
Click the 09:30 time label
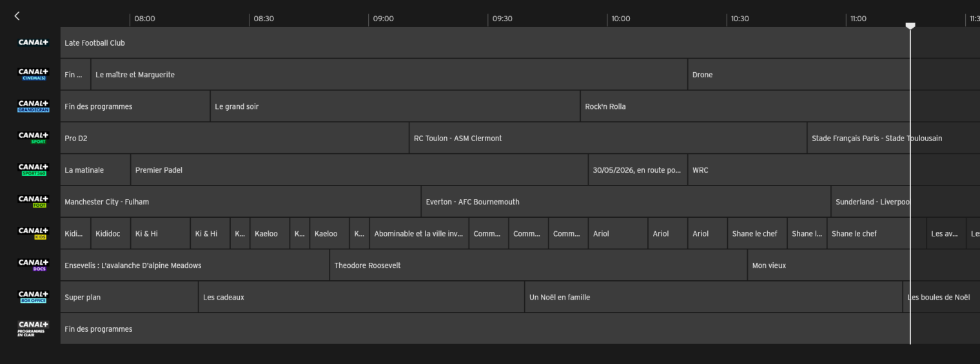pos(502,19)
